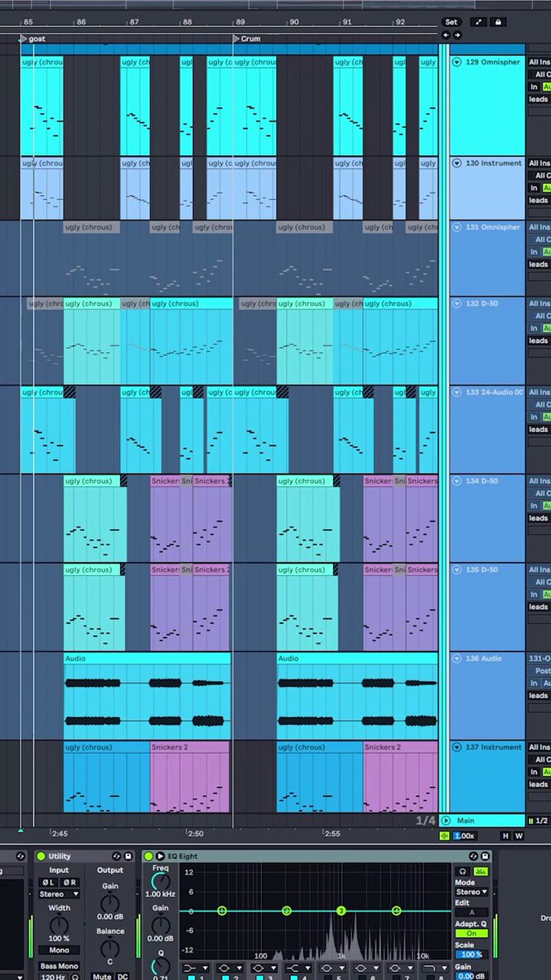The image size is (551, 980).
Task: Select EQ band 4 node on curve
Action: [396, 911]
